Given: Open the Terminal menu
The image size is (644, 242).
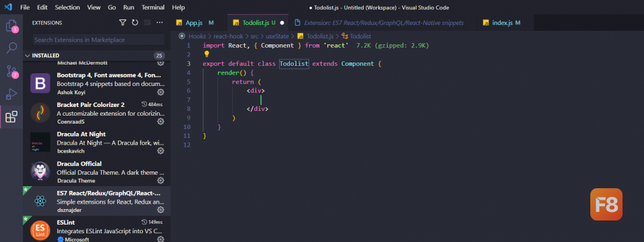Looking at the screenshot, I should (153, 7).
